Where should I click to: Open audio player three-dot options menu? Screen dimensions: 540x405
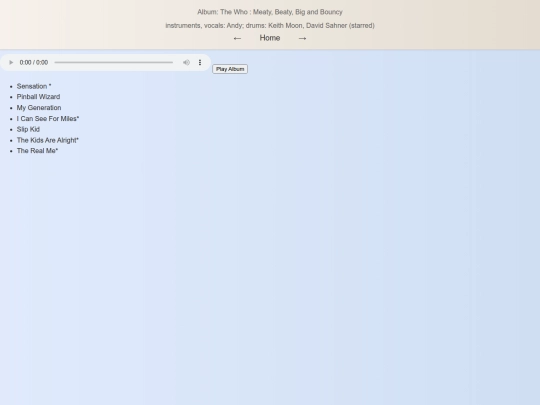click(200, 62)
